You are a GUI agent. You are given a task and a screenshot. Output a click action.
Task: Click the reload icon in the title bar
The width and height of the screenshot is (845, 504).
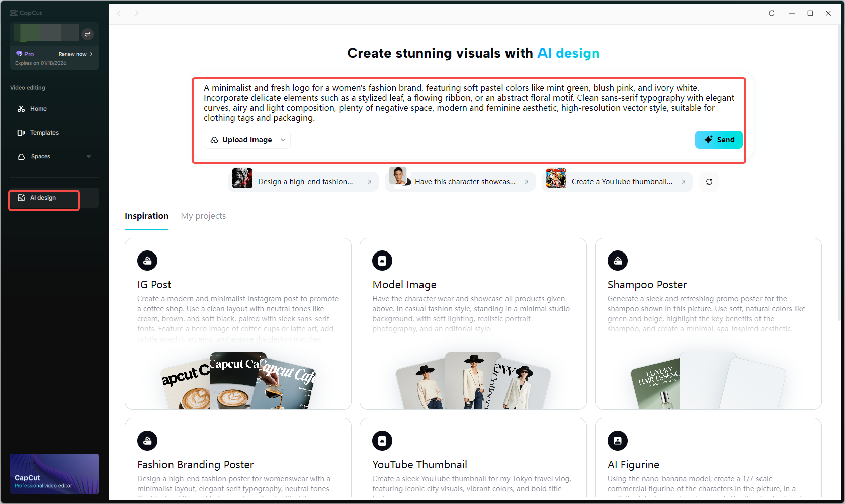pyautogui.click(x=771, y=13)
